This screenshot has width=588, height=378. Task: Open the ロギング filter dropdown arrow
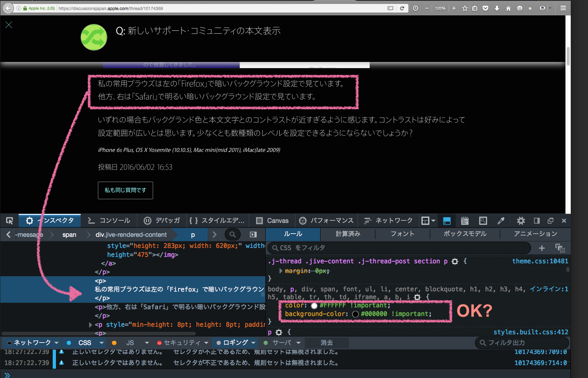click(253, 343)
